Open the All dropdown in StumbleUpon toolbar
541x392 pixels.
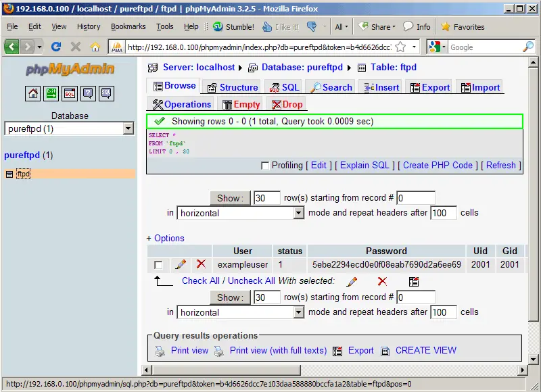click(342, 26)
